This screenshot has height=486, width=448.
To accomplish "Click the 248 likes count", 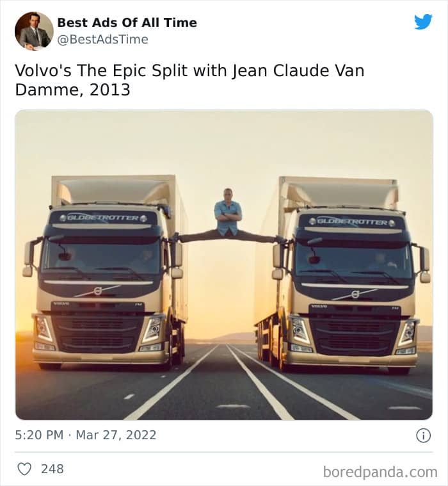I will tap(52, 469).
